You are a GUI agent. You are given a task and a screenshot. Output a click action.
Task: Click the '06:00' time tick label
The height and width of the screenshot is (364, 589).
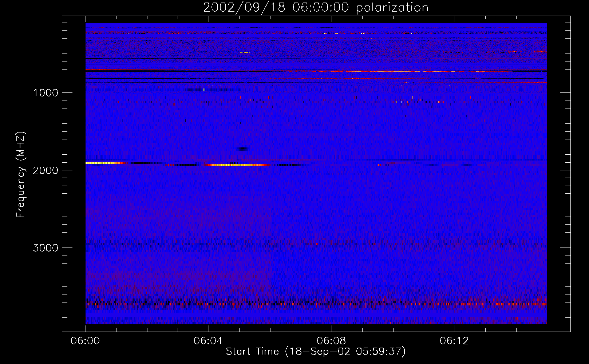(85, 341)
